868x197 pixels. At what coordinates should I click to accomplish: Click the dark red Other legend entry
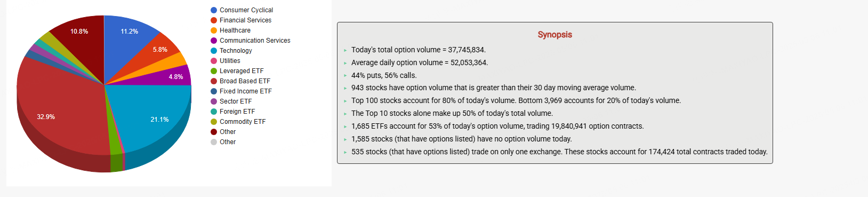(223, 132)
